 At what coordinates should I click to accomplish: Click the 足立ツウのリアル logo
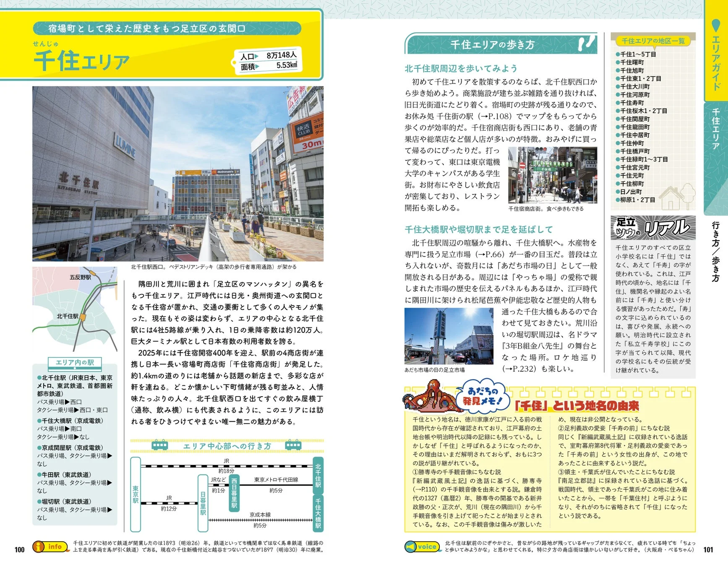tap(653, 228)
